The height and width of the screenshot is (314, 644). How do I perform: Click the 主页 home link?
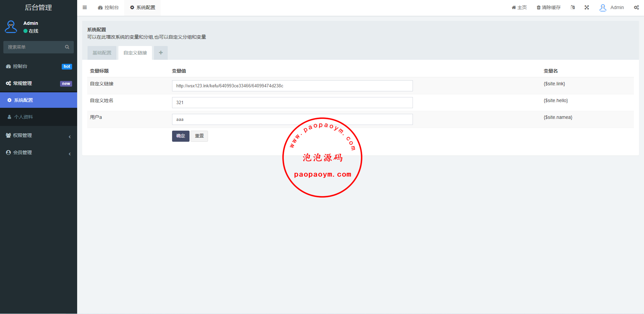click(x=519, y=7)
